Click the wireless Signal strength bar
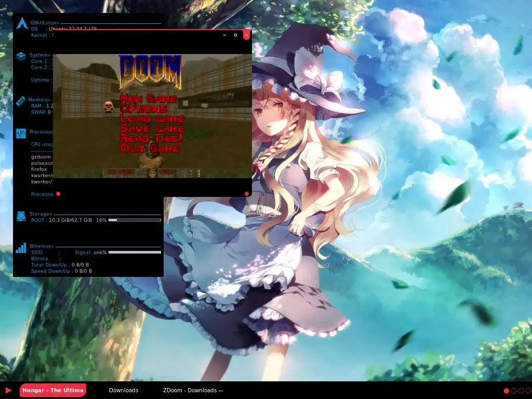This screenshot has height=399, width=532. coord(135,252)
